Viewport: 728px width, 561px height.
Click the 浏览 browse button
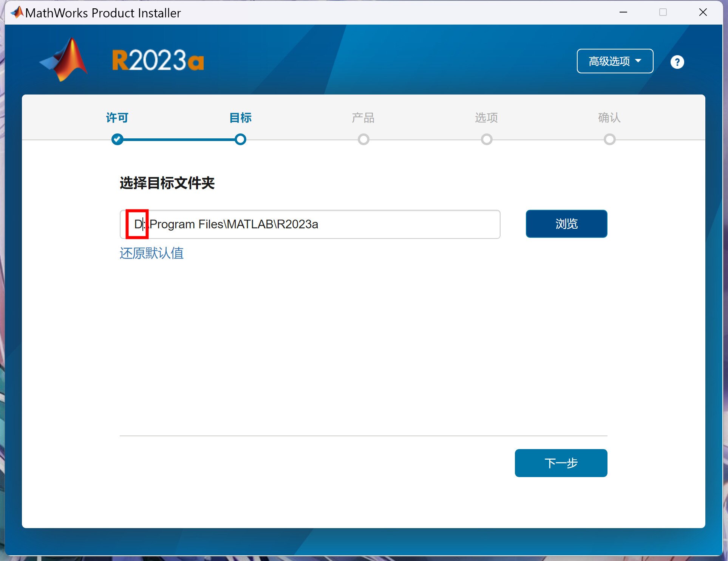[566, 224]
